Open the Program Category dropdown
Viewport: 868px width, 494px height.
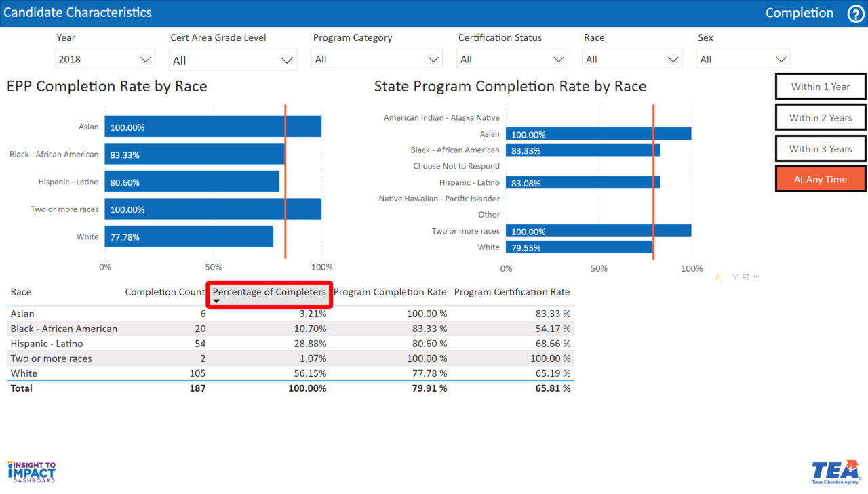(x=377, y=60)
